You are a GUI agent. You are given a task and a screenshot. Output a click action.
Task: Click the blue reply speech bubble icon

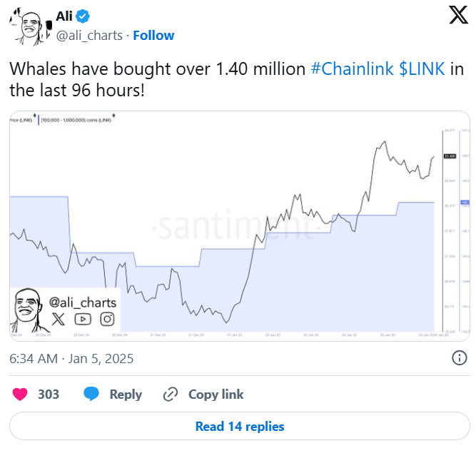coord(91,394)
